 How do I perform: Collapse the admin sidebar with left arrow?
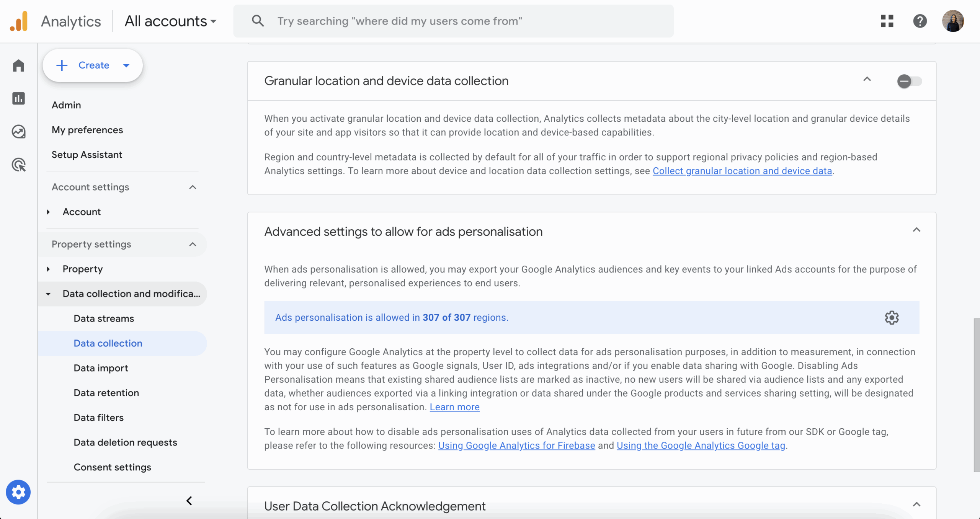(189, 501)
